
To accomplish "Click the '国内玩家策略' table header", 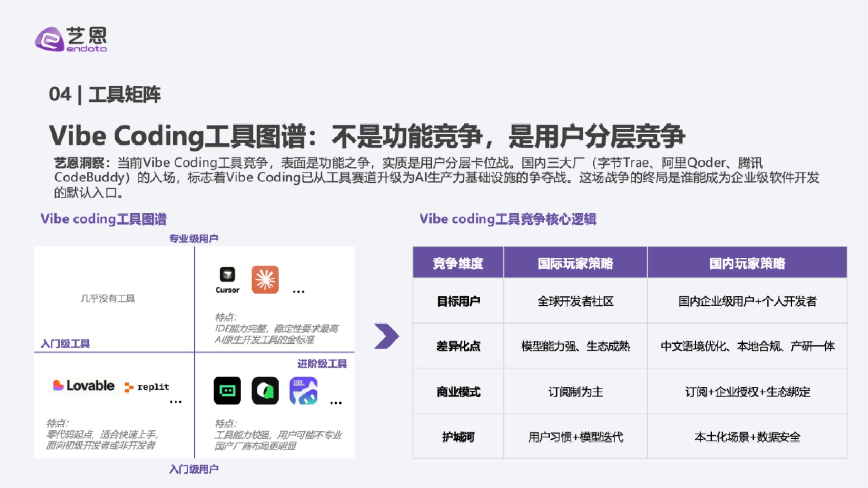I will [x=747, y=263].
